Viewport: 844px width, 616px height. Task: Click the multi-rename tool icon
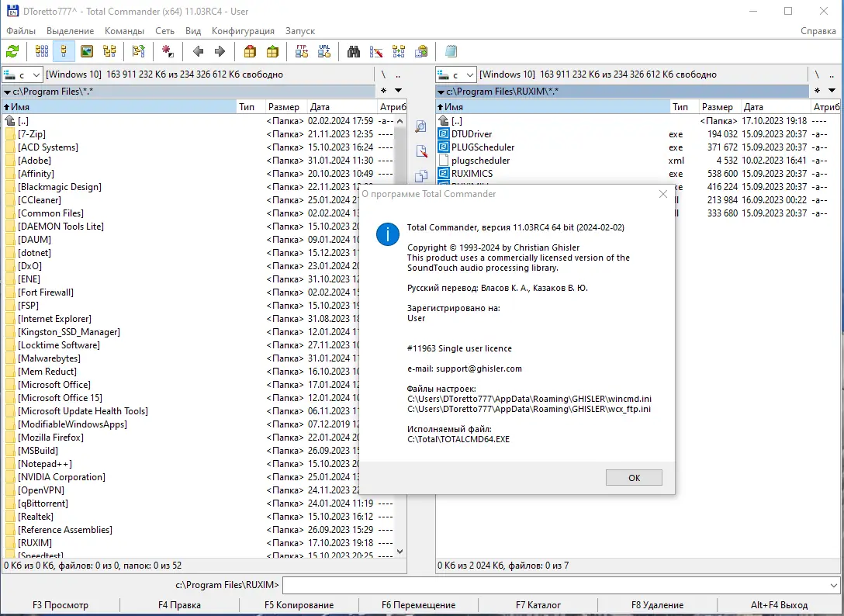point(375,51)
